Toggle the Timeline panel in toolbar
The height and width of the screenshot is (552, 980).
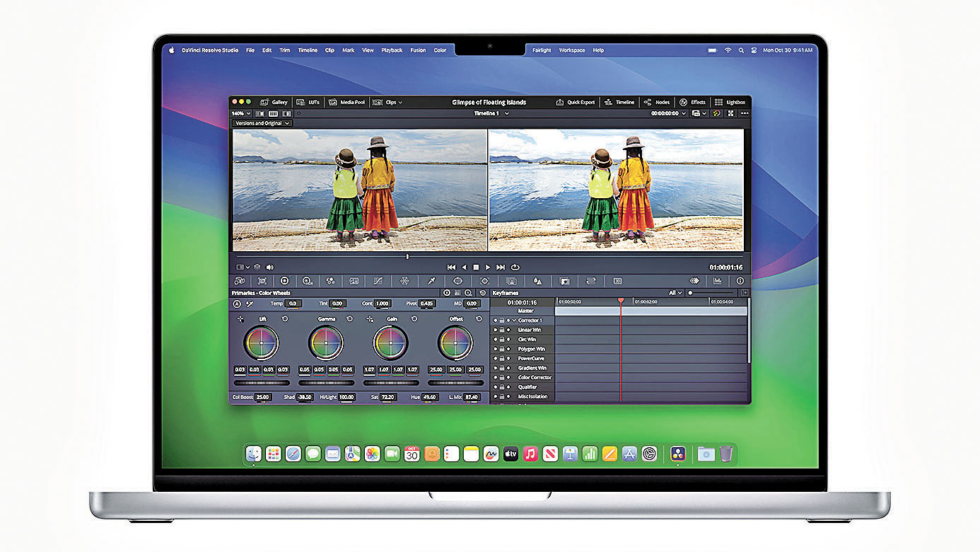619,102
